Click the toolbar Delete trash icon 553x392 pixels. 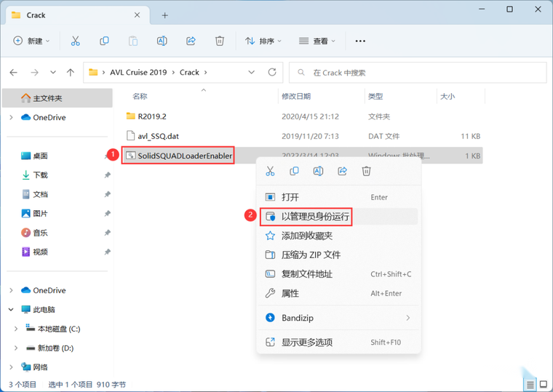coord(219,41)
